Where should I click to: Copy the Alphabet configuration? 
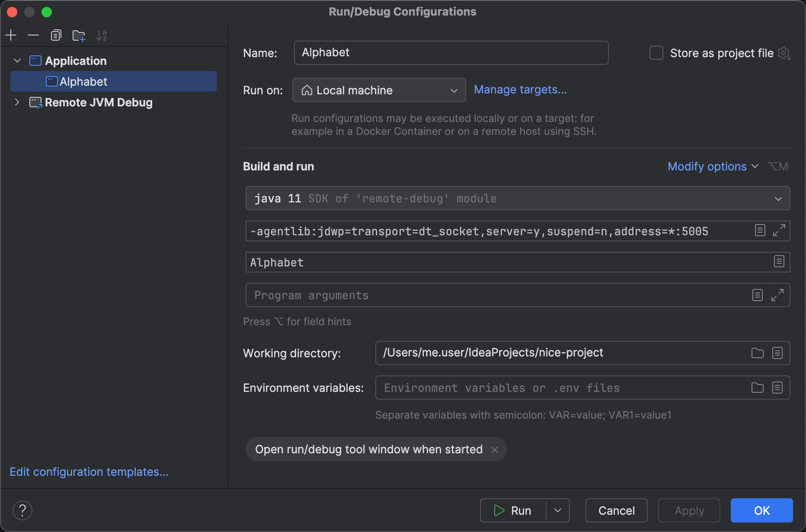[x=56, y=35]
